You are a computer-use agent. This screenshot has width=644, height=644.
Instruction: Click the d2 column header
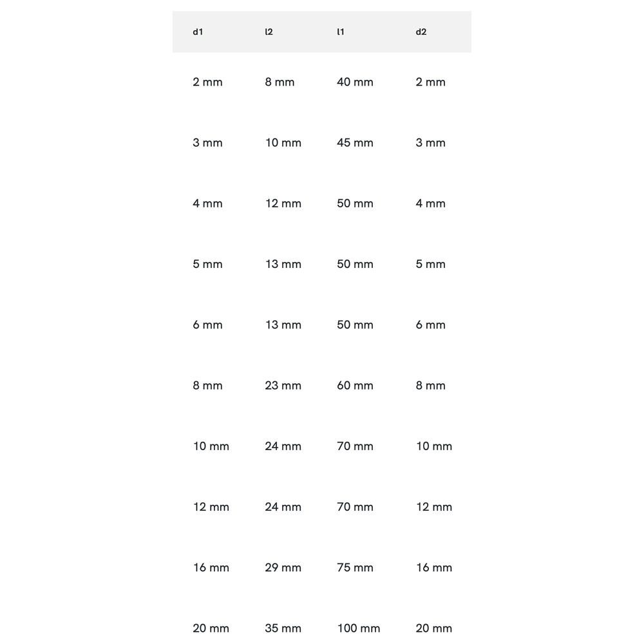421,32
